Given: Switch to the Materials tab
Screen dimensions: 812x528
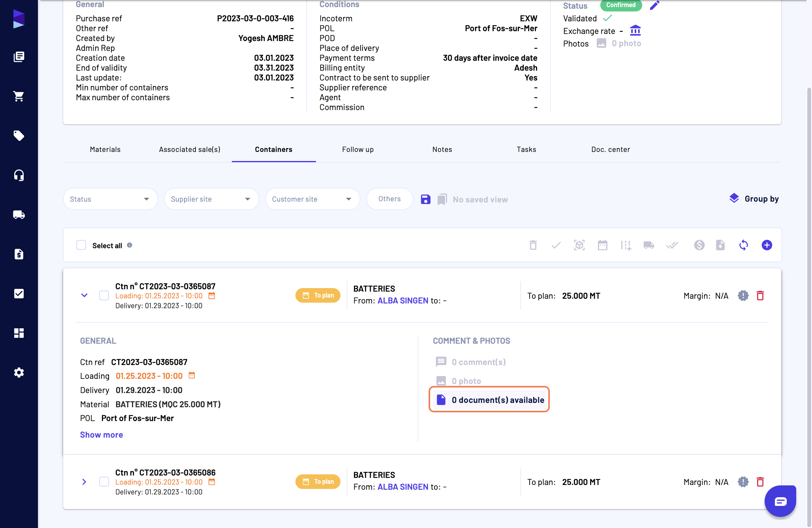Looking at the screenshot, I should tap(105, 149).
